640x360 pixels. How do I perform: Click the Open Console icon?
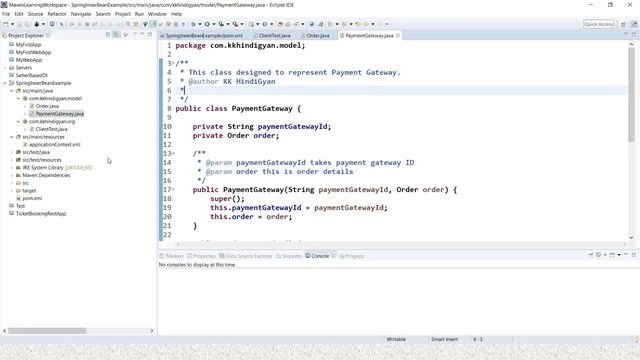tap(612, 255)
